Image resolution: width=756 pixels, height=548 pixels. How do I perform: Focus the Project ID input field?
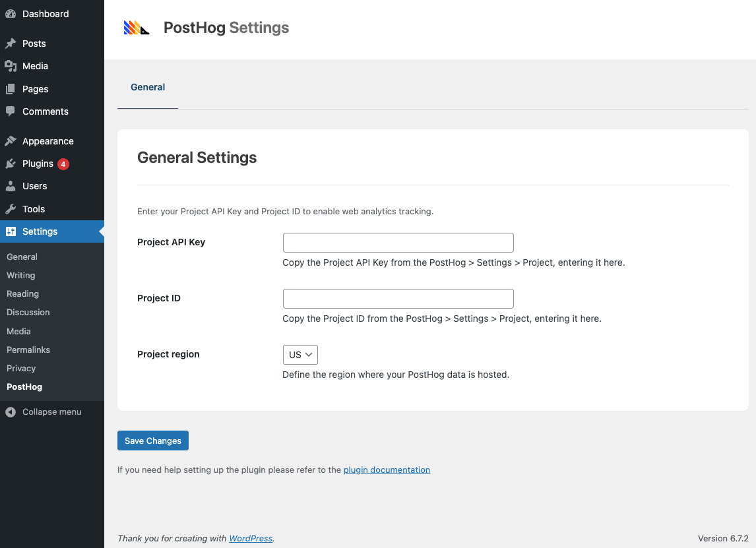pos(398,299)
